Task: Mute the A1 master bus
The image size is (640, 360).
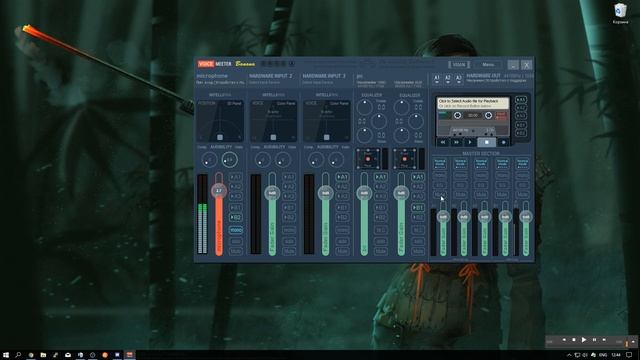Action: (440, 194)
